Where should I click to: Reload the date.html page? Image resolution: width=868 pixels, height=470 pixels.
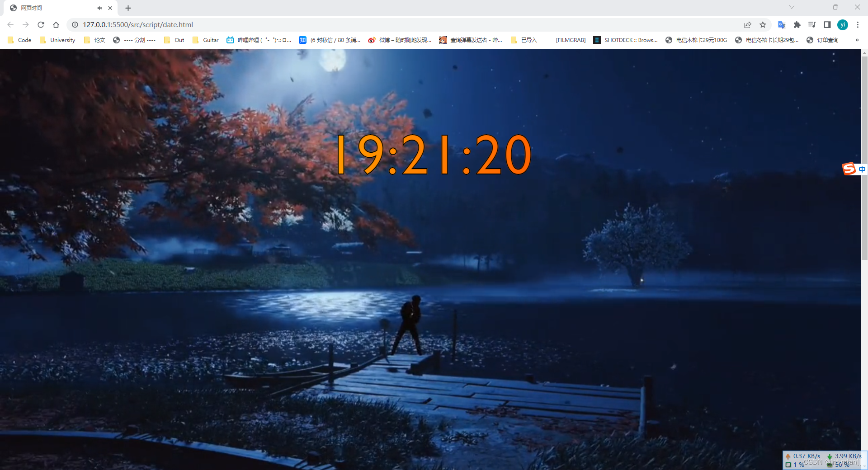(41, 25)
